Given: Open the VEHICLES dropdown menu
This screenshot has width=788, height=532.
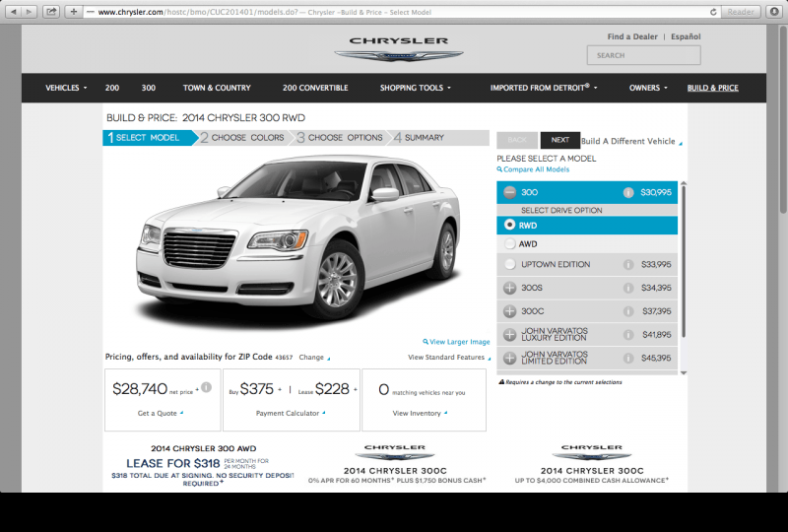Looking at the screenshot, I should (x=66, y=88).
